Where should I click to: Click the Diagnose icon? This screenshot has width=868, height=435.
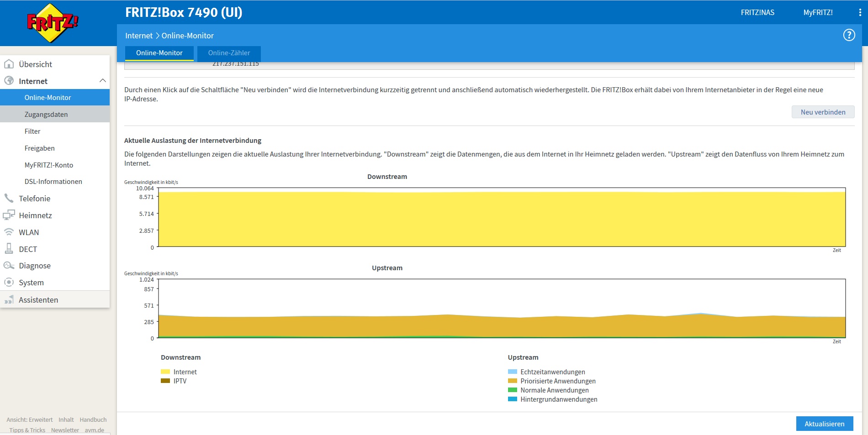[x=9, y=266]
